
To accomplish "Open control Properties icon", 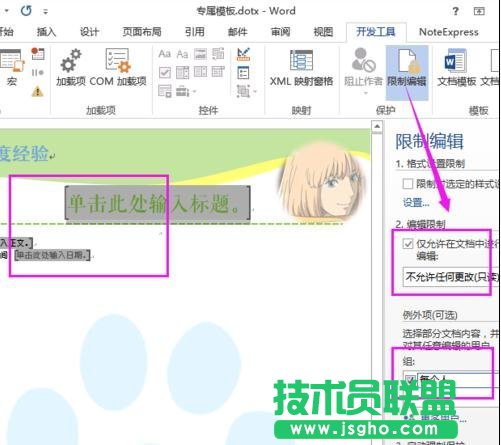I will point(243,73).
